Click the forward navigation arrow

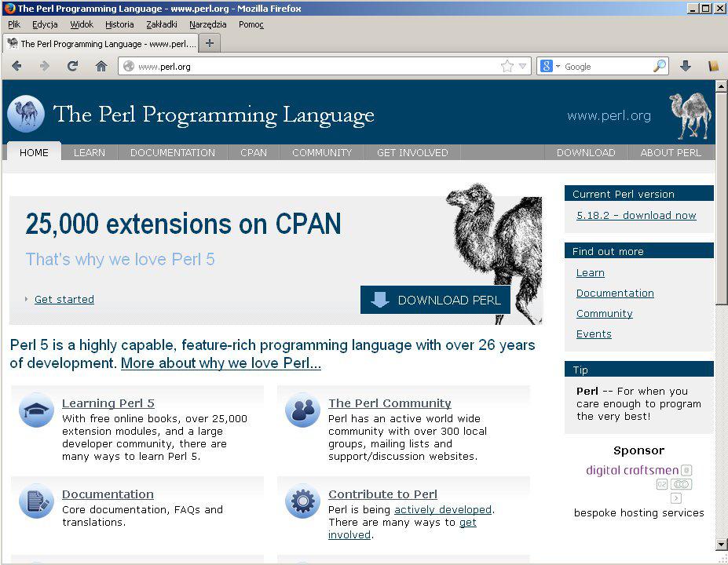tap(45, 67)
